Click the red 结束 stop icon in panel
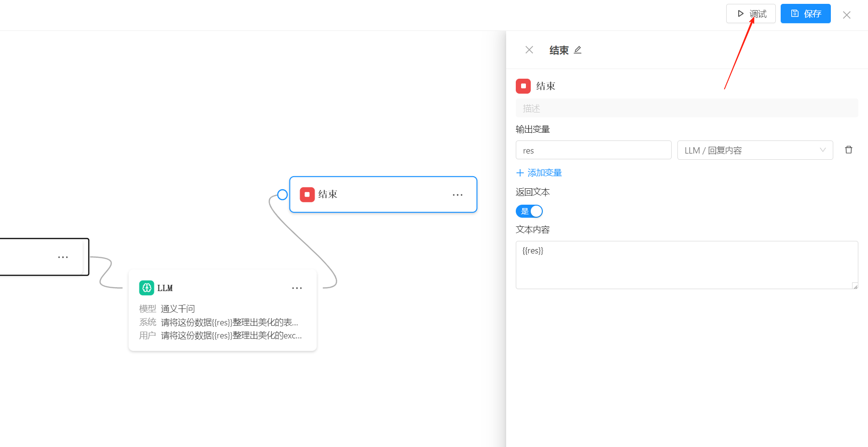This screenshot has width=868, height=447. [x=524, y=86]
